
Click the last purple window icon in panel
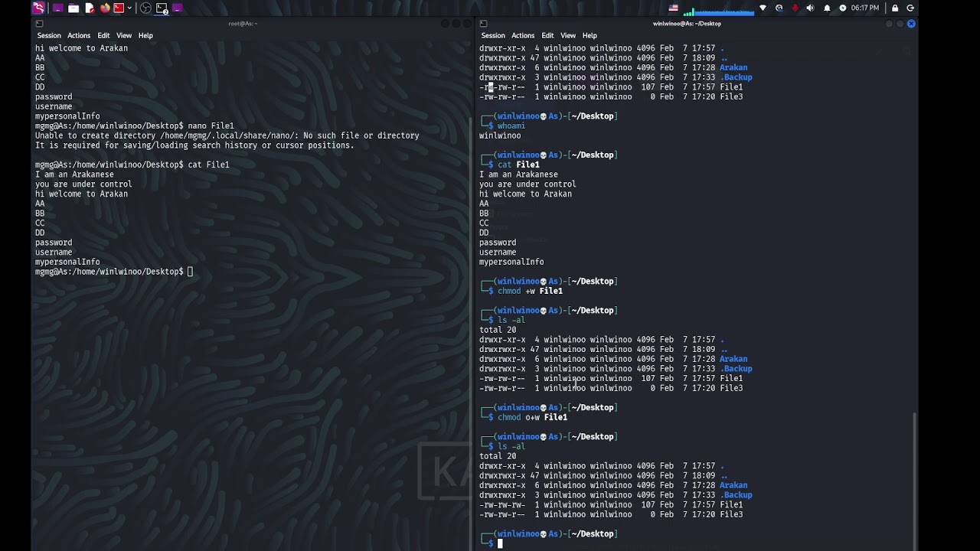[x=178, y=8]
